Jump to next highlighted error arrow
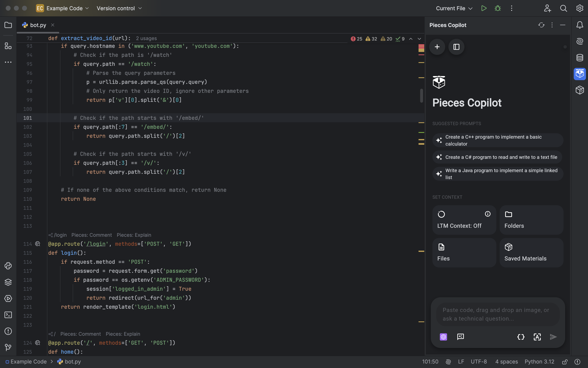 pyautogui.click(x=419, y=39)
